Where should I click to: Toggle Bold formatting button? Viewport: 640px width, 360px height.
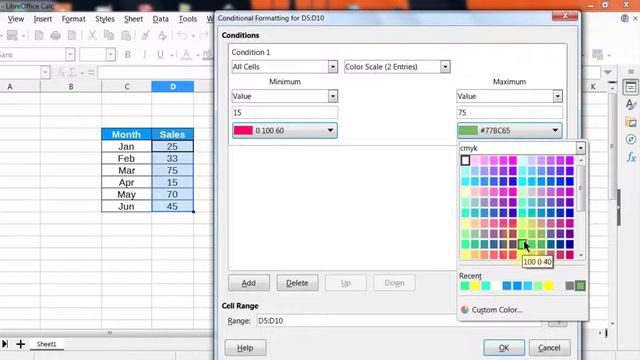tap(128, 55)
